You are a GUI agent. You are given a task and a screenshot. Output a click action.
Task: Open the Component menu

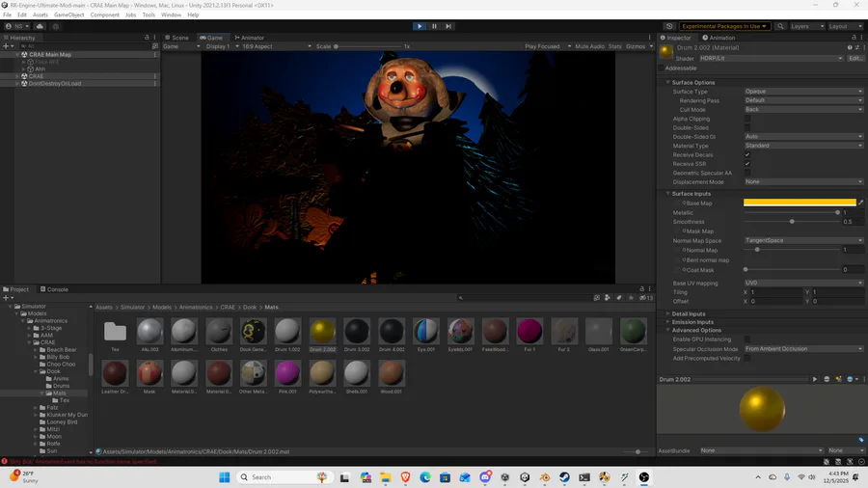pyautogui.click(x=104, y=14)
